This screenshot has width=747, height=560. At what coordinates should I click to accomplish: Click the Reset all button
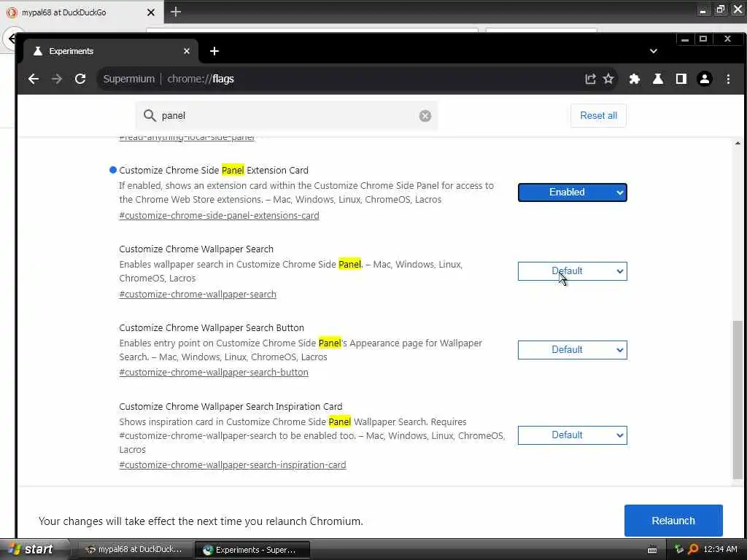598,116
